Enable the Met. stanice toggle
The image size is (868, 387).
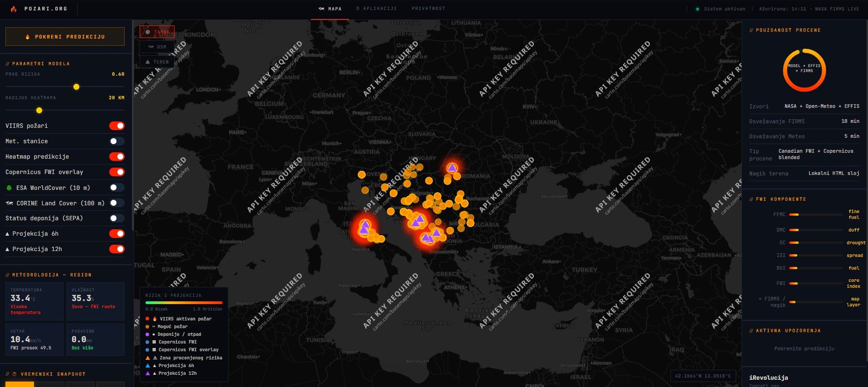point(117,141)
